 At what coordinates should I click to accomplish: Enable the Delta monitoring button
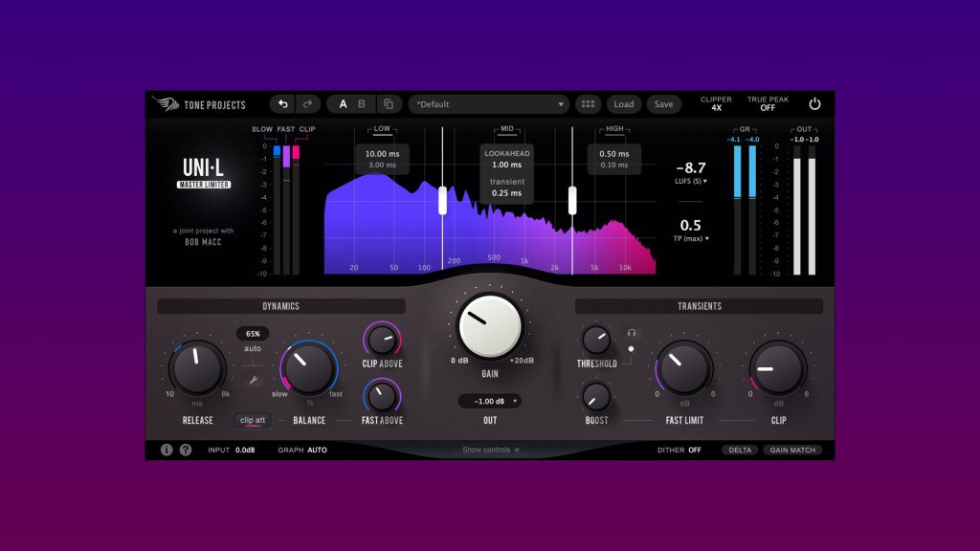[x=740, y=450]
